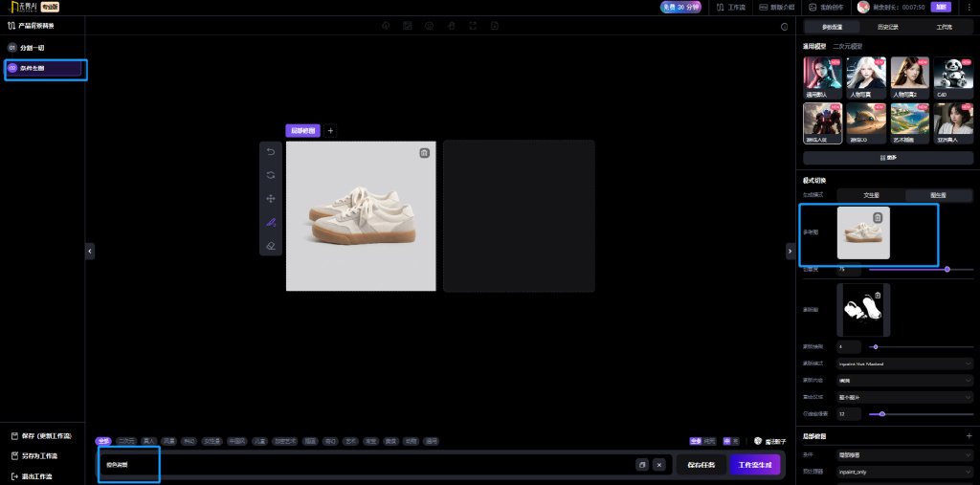Select the move tool with four arrows
The image size is (980, 485).
tap(271, 199)
